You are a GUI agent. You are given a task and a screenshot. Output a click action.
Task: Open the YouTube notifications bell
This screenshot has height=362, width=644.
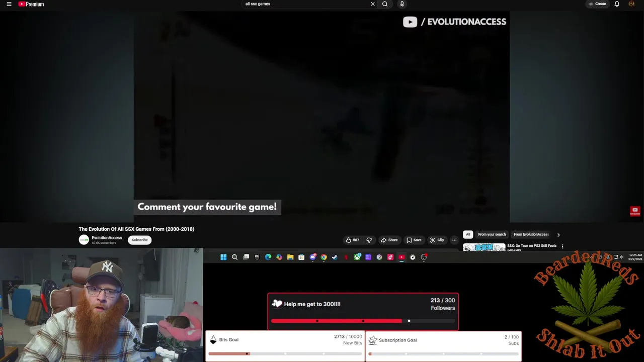[x=617, y=4]
